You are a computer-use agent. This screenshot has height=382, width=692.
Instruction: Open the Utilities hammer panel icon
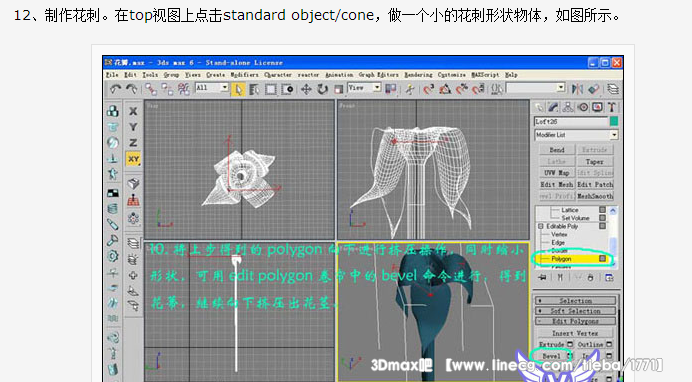[x=612, y=107]
